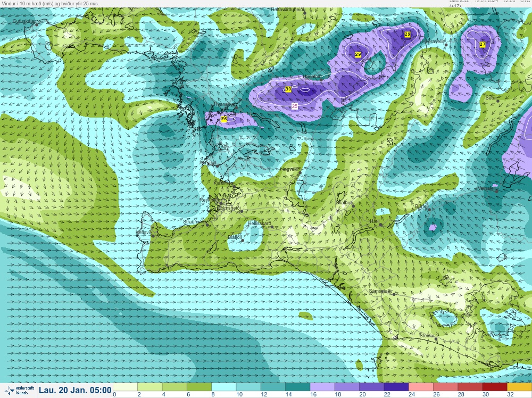Image resolution: width=532 pixels, height=398 pixels.
Task: Pick the legend swatch between 6 and 8
Action: click(x=199, y=387)
